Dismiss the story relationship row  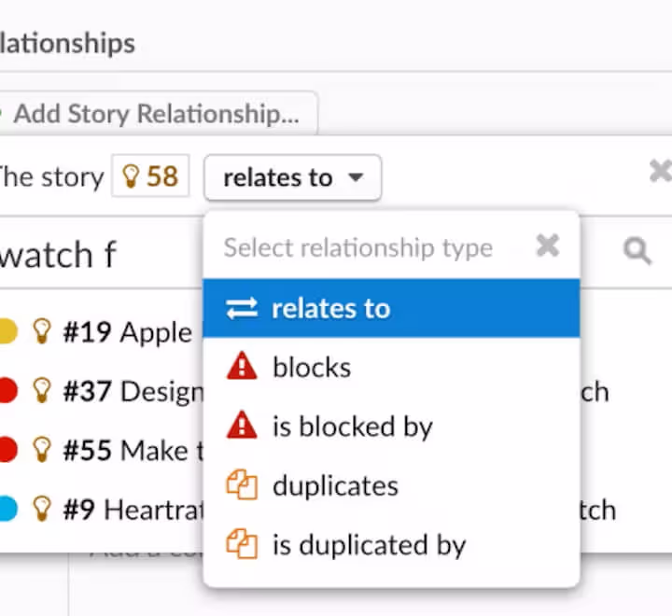661,171
